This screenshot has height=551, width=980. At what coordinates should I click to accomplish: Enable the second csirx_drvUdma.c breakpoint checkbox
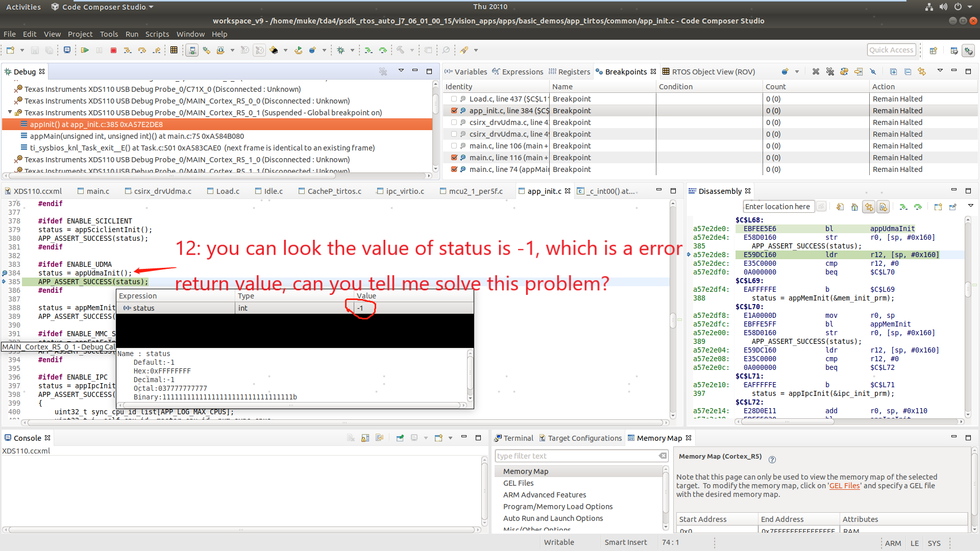pyautogui.click(x=454, y=134)
